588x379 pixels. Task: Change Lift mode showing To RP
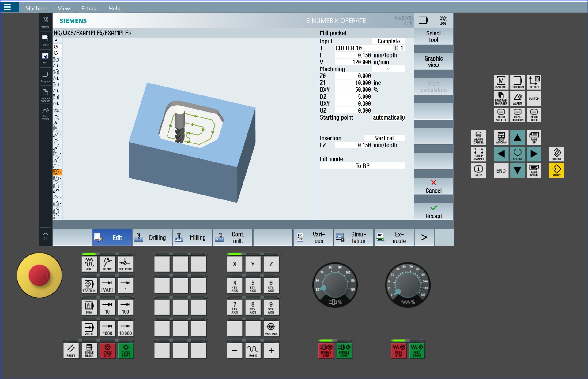point(363,166)
